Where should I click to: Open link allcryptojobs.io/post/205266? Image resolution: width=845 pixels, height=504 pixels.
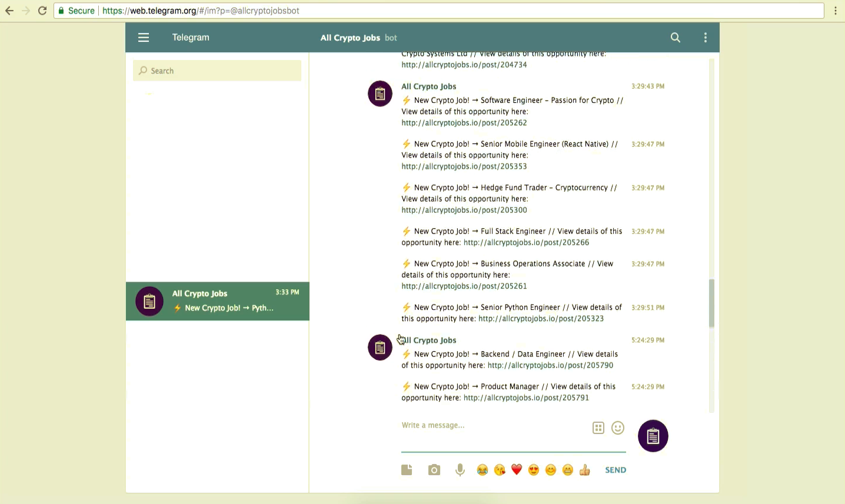[x=527, y=242]
